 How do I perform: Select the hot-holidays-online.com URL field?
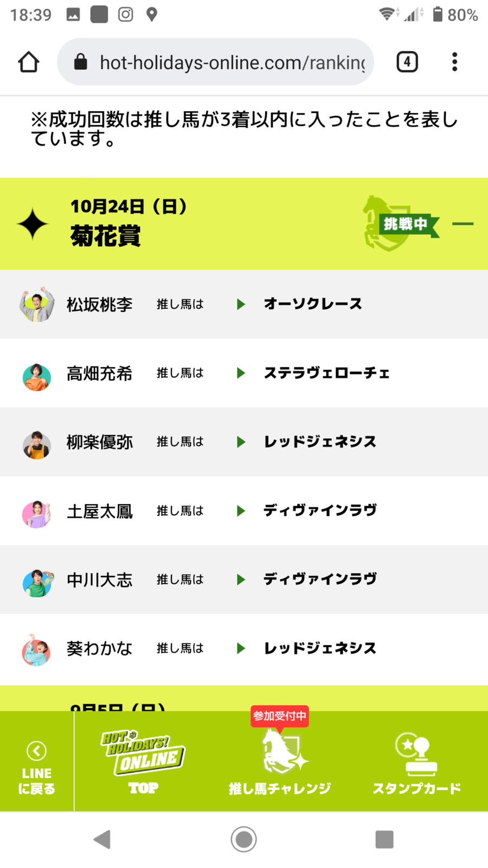pos(232,62)
